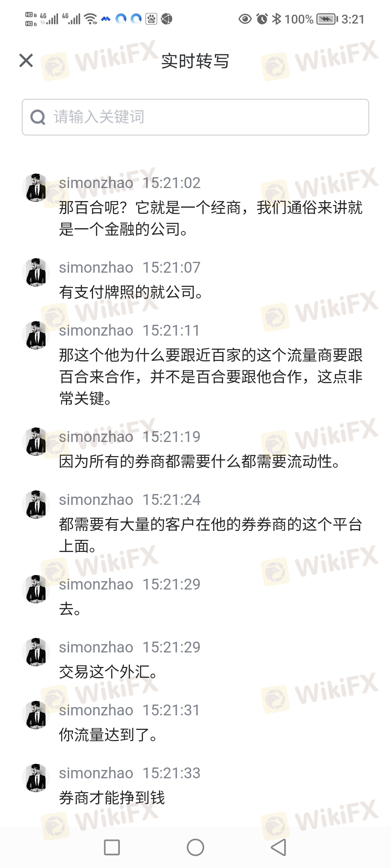Open simonzhao avatar at 15:21:02 message
The width and height of the screenshot is (391, 868).
pyautogui.click(x=35, y=188)
